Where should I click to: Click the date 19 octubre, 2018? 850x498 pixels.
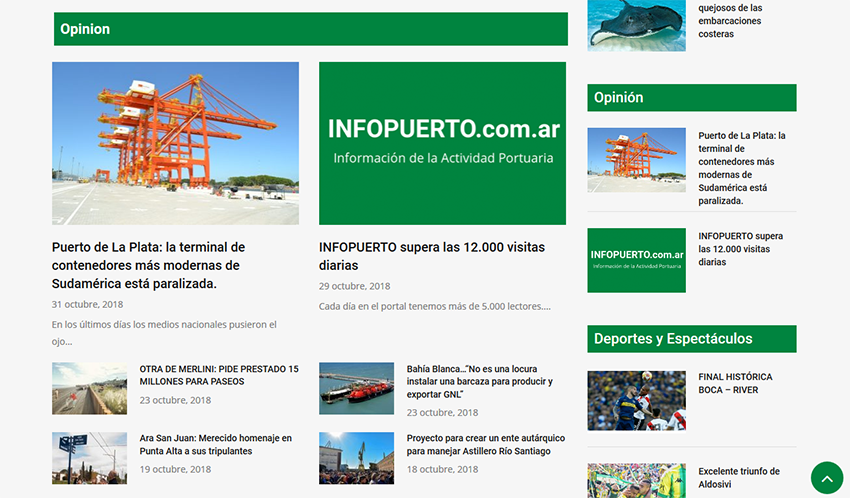(x=175, y=469)
